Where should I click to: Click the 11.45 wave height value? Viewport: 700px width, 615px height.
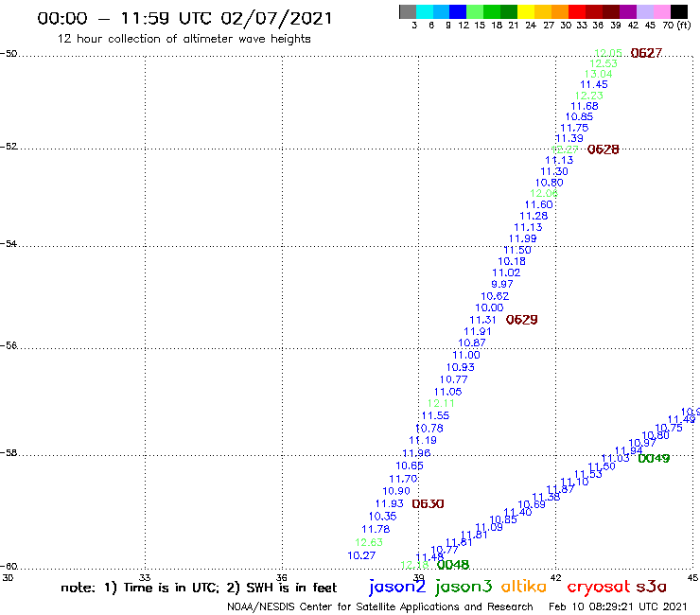[x=594, y=84]
